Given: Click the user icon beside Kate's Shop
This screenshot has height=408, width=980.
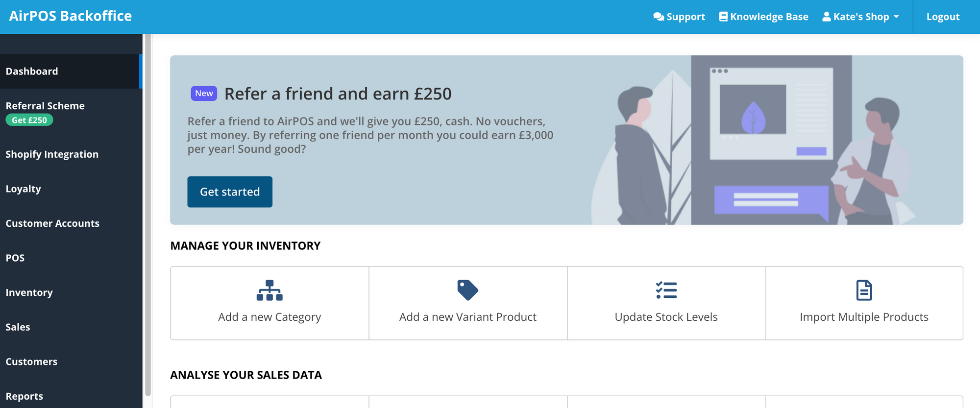Looking at the screenshot, I should pos(826,16).
